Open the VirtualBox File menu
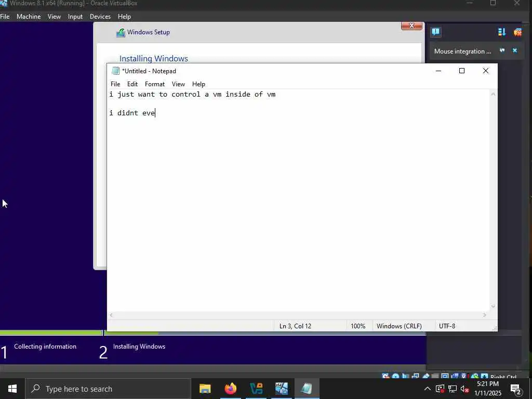 [5, 17]
